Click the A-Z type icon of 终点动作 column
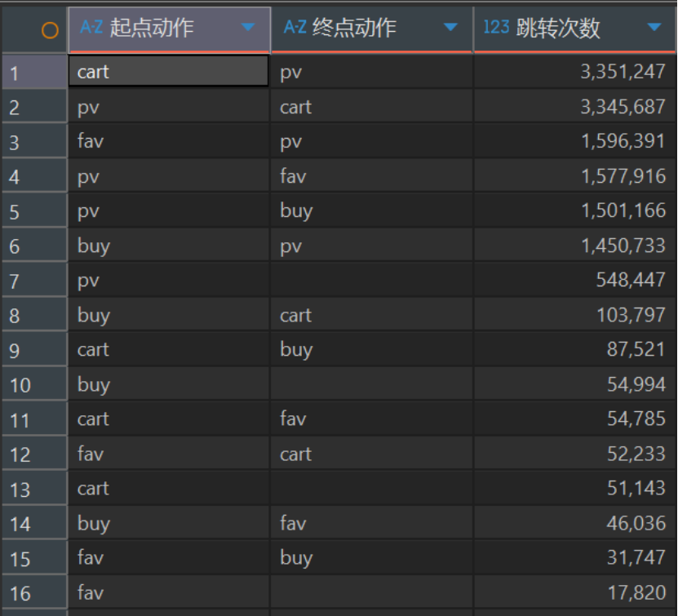Image resolution: width=678 pixels, height=616 pixels. (295, 27)
